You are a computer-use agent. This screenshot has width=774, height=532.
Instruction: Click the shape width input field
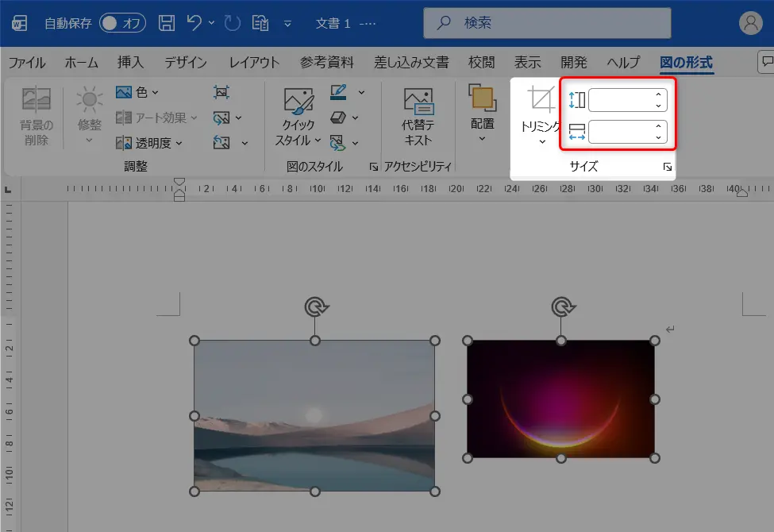click(621, 132)
